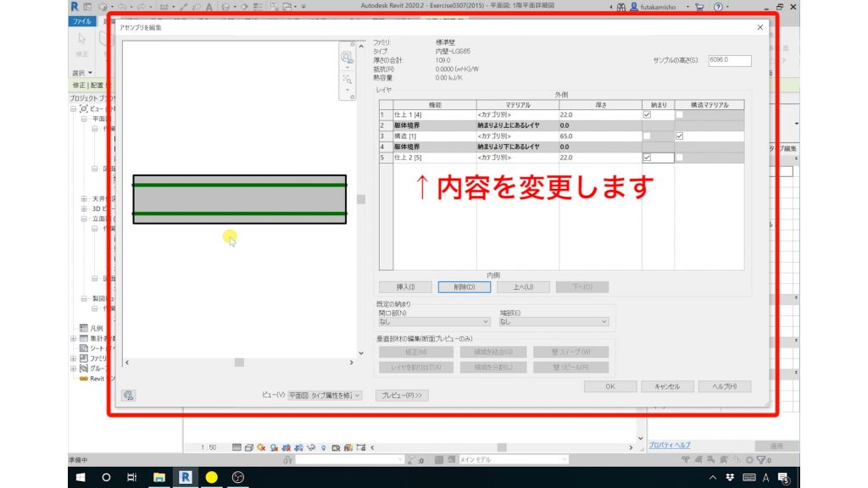Viewport: 868px width, 488px height.
Task: Enable 構造マテリアル for the 構造 layer
Action: point(679,136)
